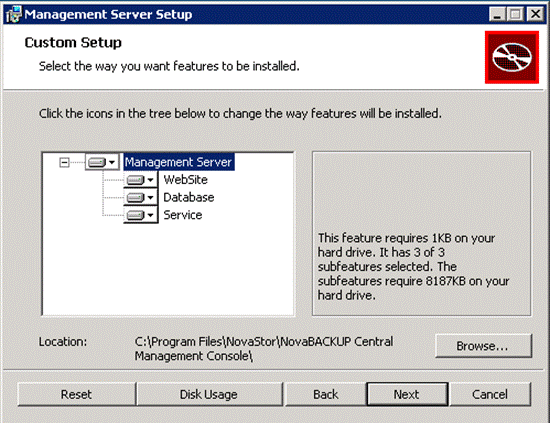Go Back to previous setup page
550x423 pixels.
pyautogui.click(x=326, y=394)
